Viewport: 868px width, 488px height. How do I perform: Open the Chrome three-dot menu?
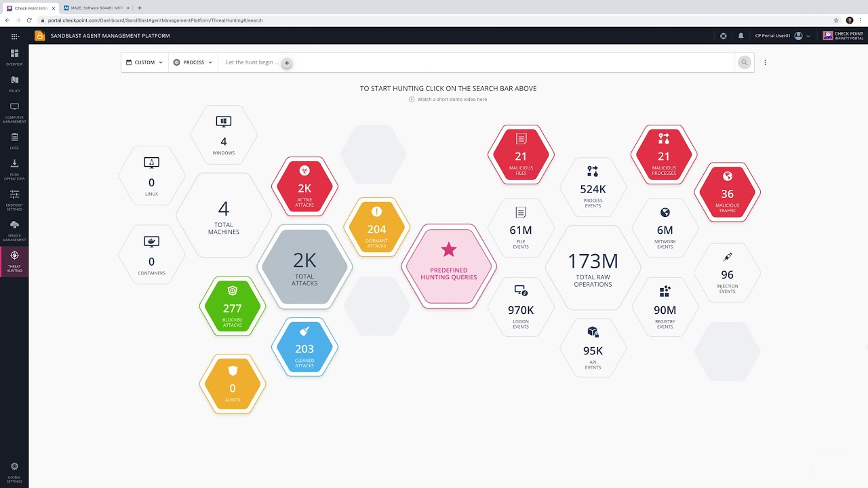pos(861,20)
